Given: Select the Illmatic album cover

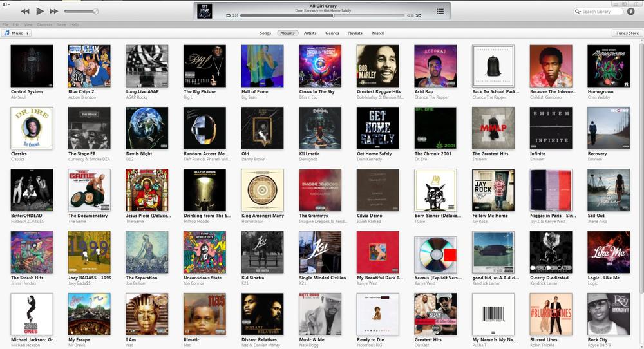Looking at the screenshot, I should tap(205, 314).
